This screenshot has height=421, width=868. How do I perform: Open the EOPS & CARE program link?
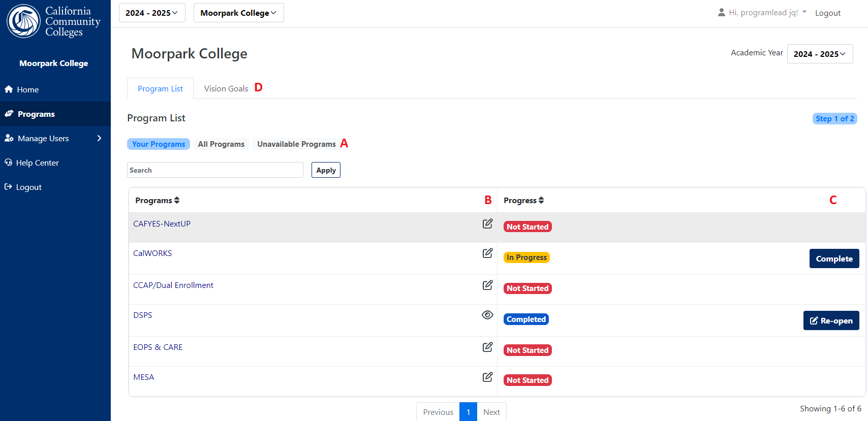point(158,347)
